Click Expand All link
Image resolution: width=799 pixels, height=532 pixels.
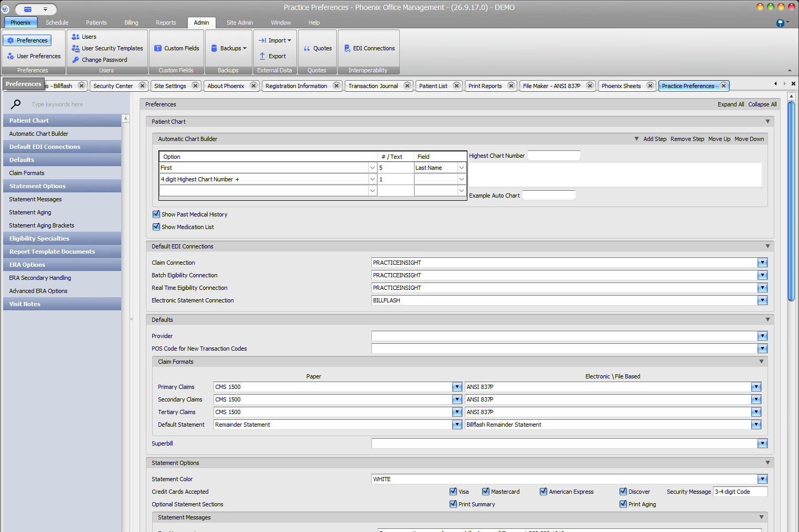[731, 104]
